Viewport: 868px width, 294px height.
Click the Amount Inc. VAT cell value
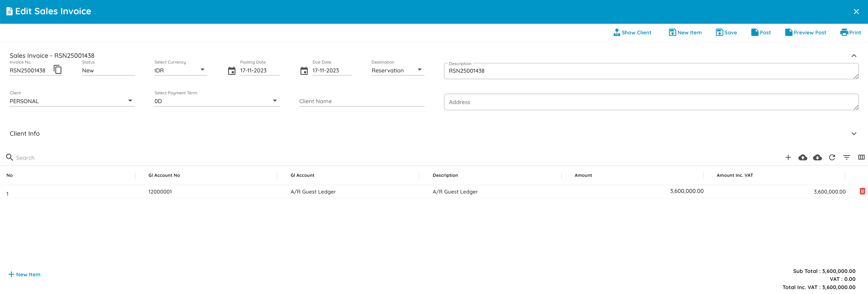829,192
